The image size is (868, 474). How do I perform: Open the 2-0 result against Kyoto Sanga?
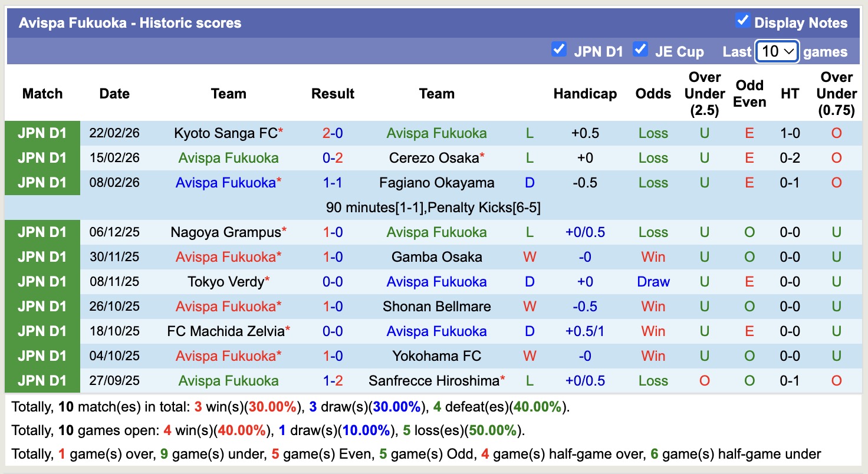[x=333, y=133]
